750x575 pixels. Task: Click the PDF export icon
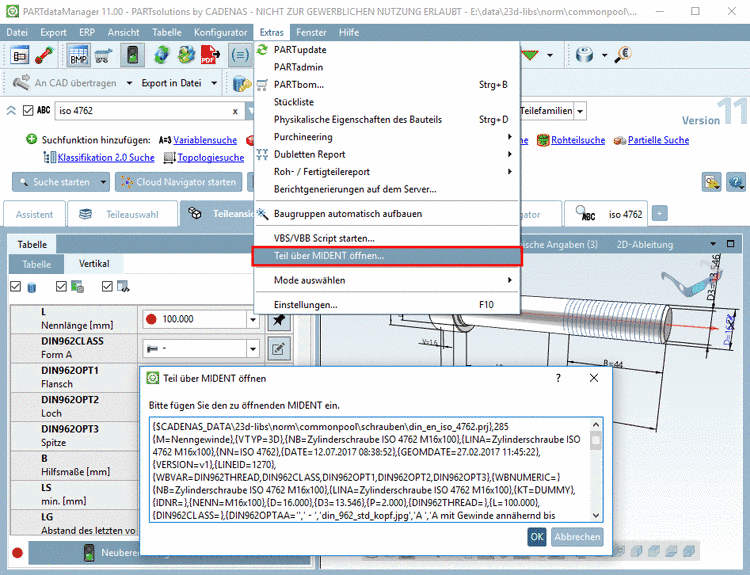(210, 55)
